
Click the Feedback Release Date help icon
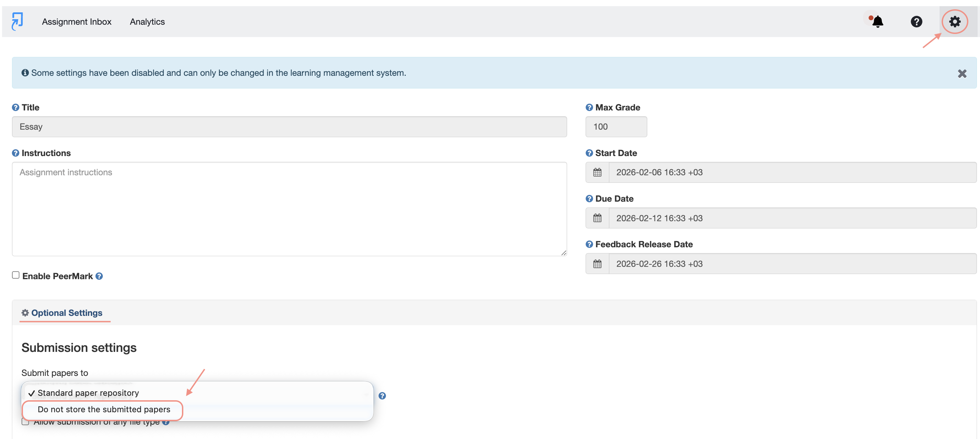click(589, 245)
